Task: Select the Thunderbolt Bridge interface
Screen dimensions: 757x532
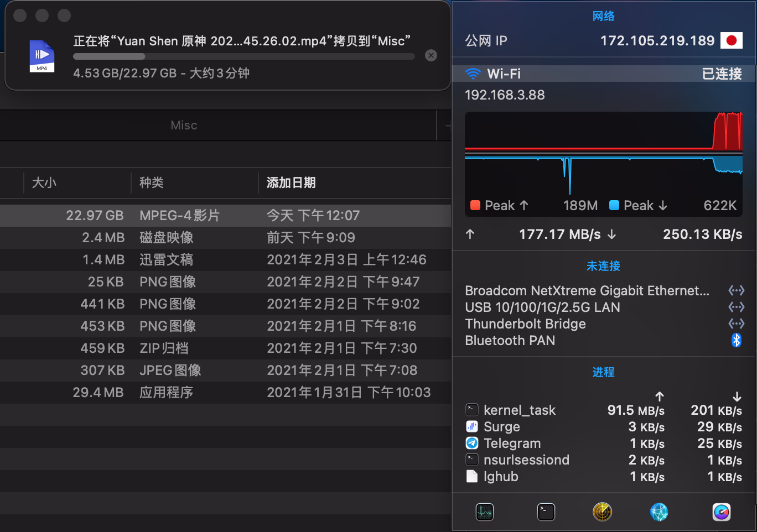Action: pyautogui.click(x=525, y=324)
